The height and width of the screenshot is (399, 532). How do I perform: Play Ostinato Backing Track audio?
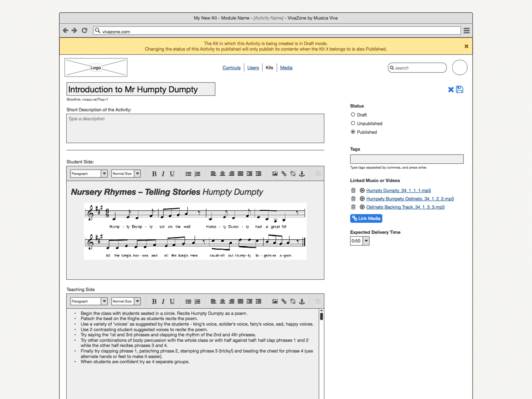point(362,207)
